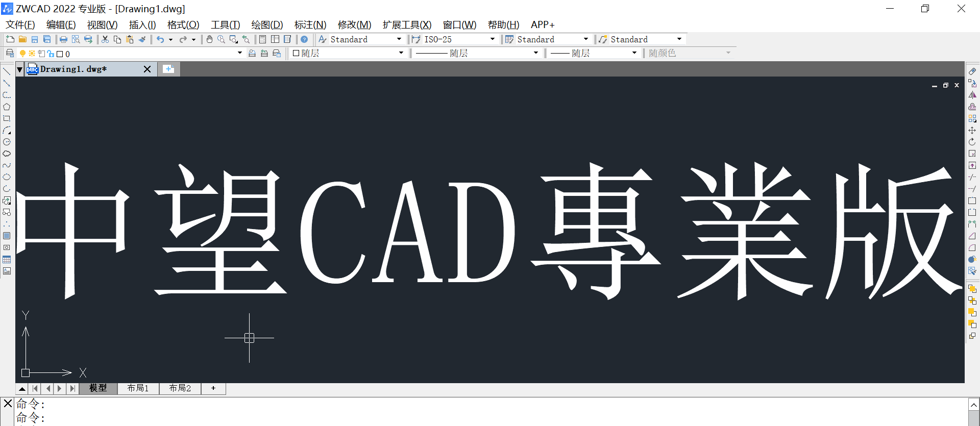Click the layer 0 color swatch

(60, 54)
